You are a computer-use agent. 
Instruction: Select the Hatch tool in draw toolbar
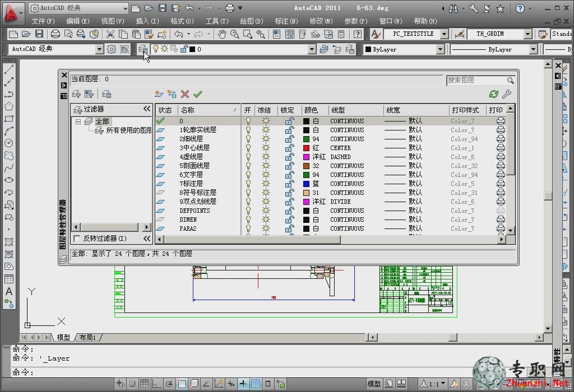[x=9, y=242]
